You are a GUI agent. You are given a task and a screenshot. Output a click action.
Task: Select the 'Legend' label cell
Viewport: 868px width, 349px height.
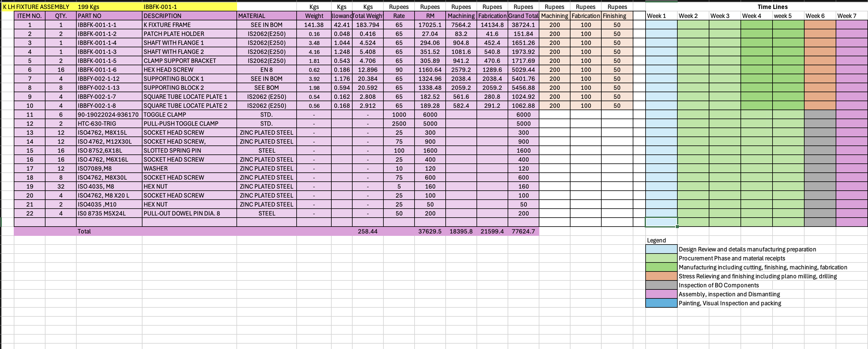(x=661, y=240)
